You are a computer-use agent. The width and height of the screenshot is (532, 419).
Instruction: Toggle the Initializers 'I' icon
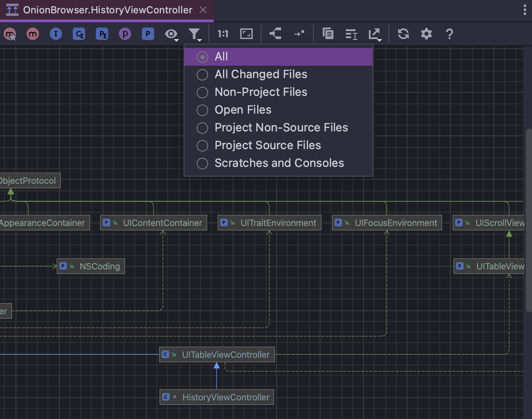[x=55, y=34]
